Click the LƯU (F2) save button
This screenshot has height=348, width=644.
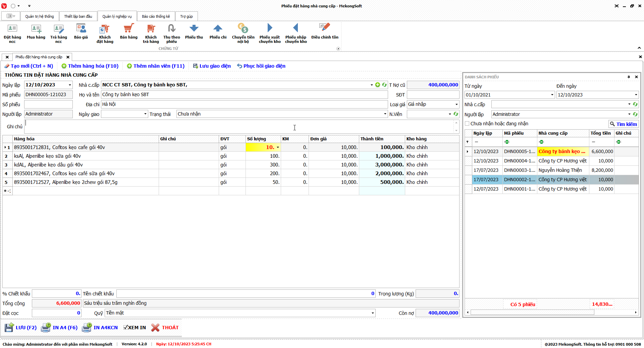click(x=21, y=328)
